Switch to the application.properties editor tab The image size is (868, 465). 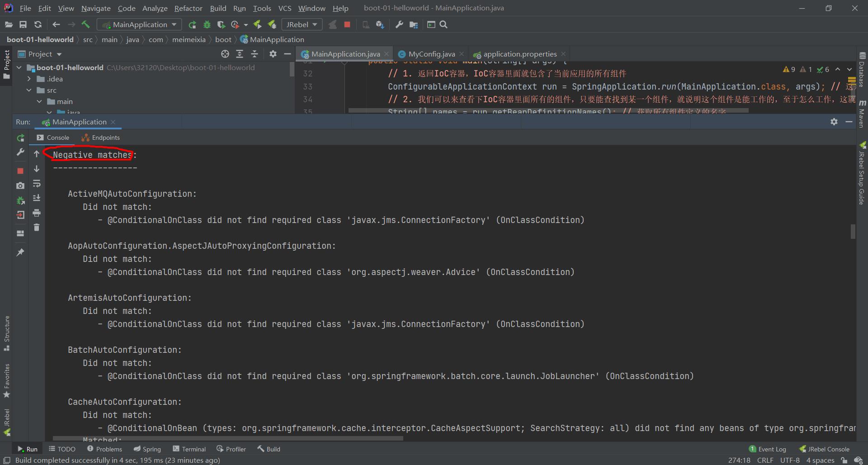point(520,54)
